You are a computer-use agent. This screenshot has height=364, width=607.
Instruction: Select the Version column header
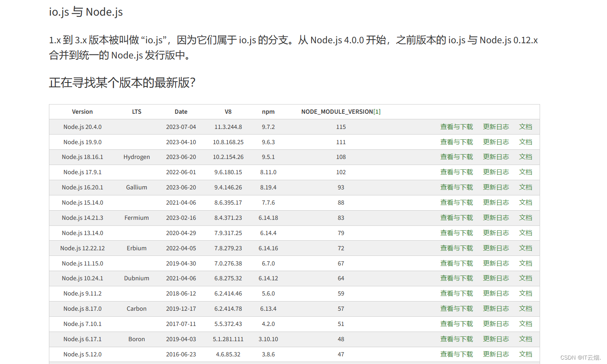point(82,112)
